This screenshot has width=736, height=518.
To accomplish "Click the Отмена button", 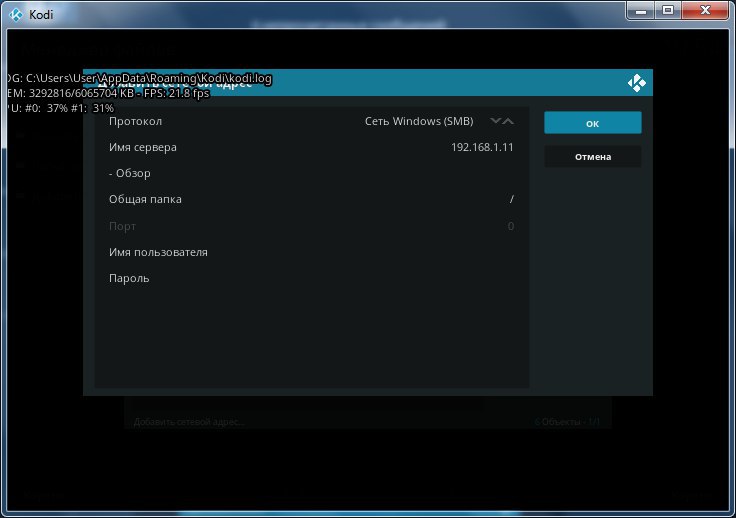I will [x=593, y=157].
